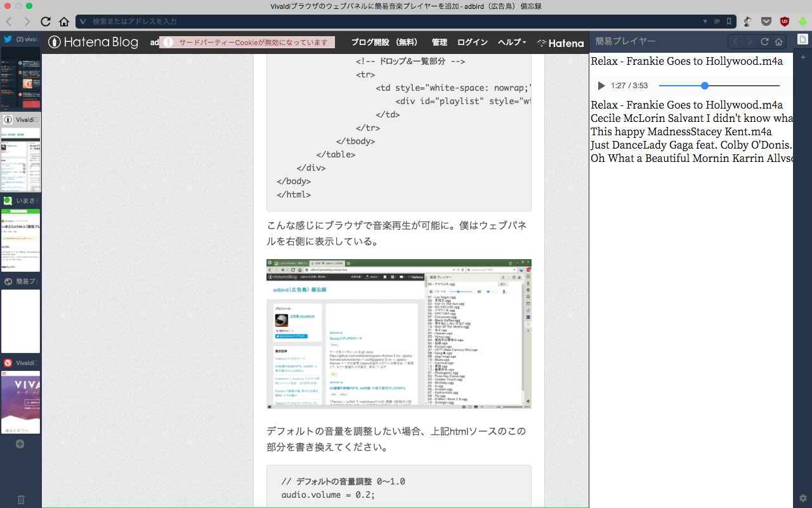This screenshot has height=508, width=812.
Task: Open the Vivaldi search engine icon in address bar
Action: coord(82,22)
